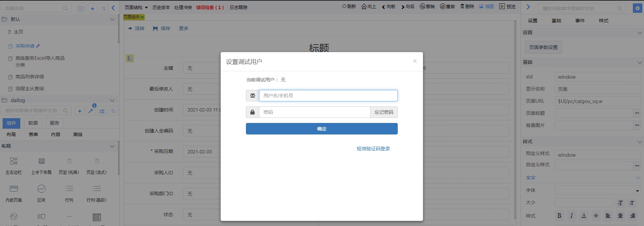Click the 撤销 undo icon
Image resolution: width=644 pixels, height=226 pixels.
pyautogui.click(x=422, y=6)
